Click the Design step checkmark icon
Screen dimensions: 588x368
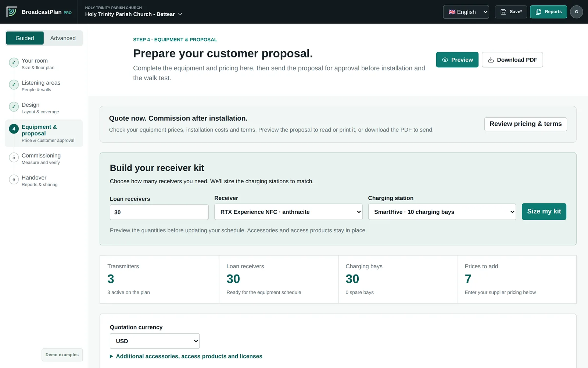point(14,107)
